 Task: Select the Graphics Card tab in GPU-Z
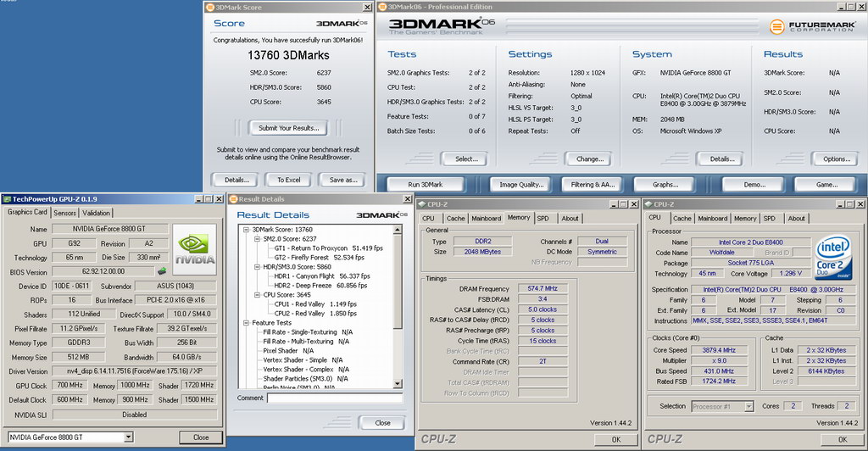tap(27, 212)
